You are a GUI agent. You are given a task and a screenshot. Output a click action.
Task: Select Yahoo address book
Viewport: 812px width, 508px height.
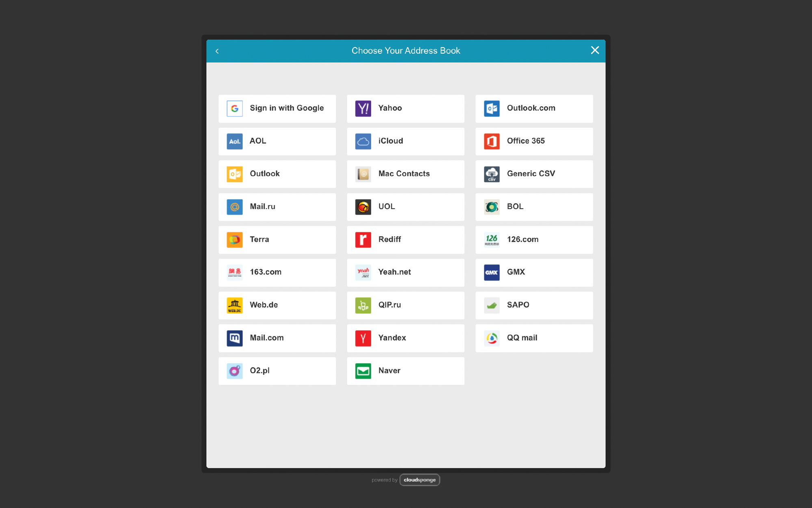[405, 108]
